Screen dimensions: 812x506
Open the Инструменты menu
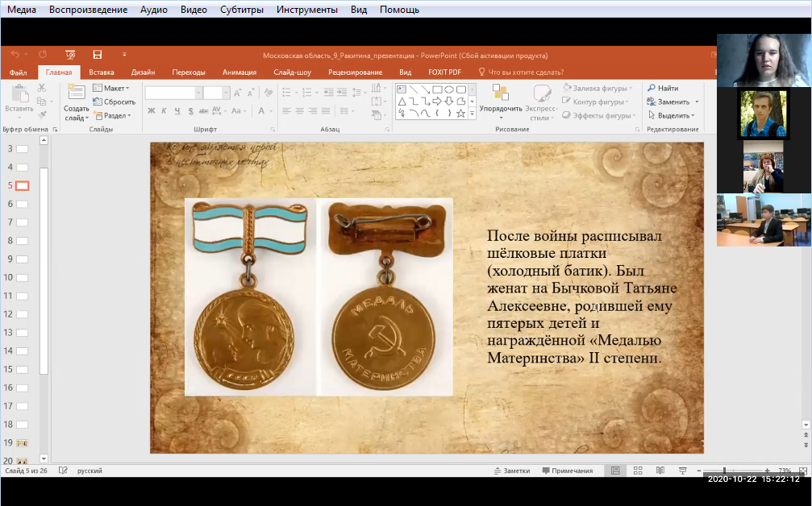307,10
